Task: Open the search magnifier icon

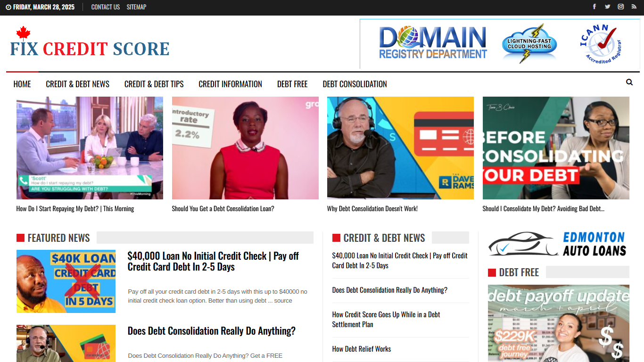Action: (629, 82)
